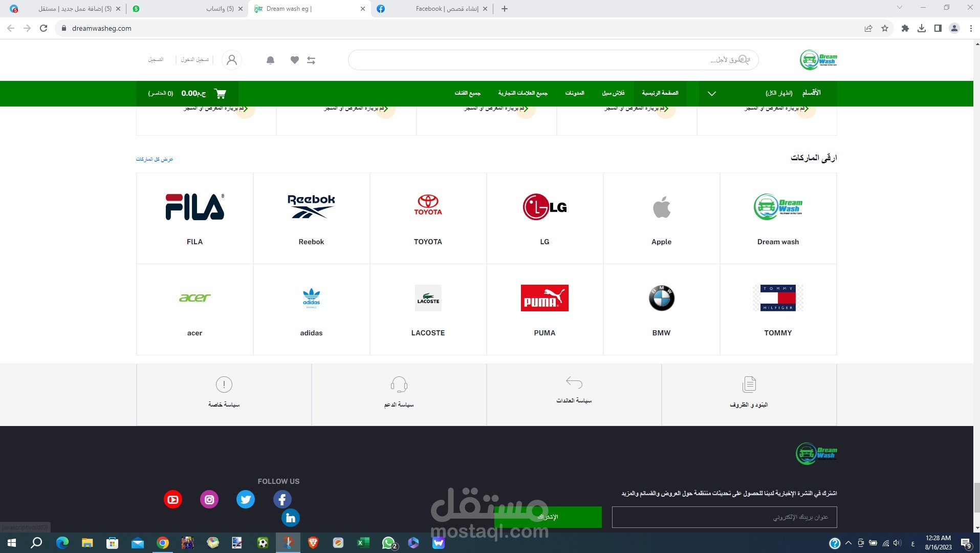
Task: Open the notifications bell icon
Action: click(271, 60)
